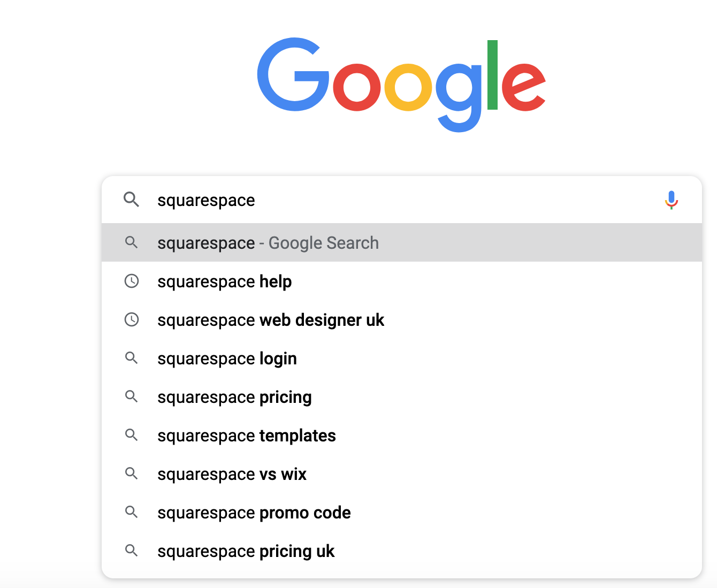Choose the squarespace pricing suggestion
Viewport: 717px width, 588px height.
pos(234,397)
